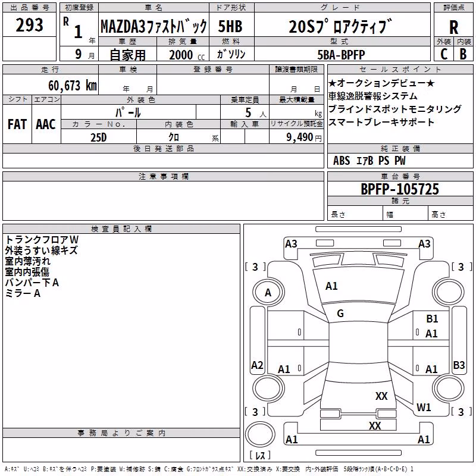This screenshot has width=476, height=476.
Task: Click the shift type FAT
Action: 17,124
